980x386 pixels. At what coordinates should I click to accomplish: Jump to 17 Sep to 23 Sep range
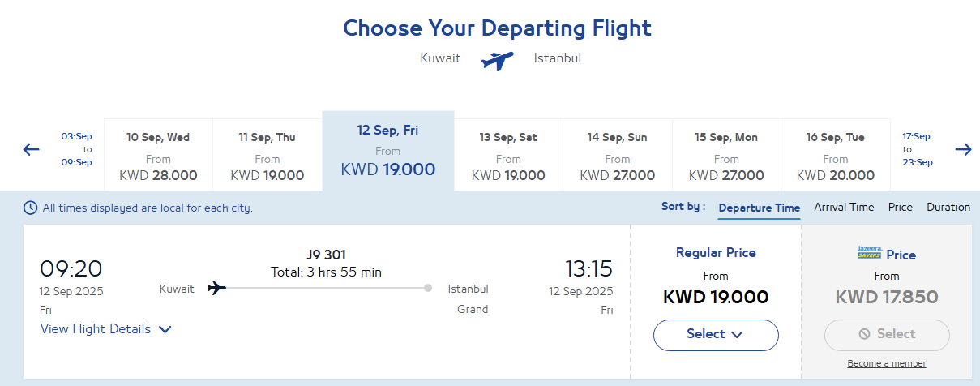point(916,149)
